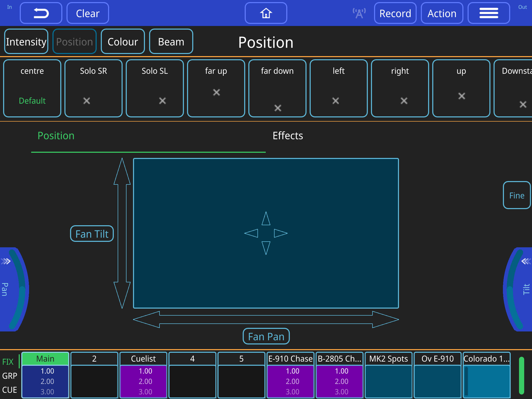Toggle Fine adjustment mode
The height and width of the screenshot is (399, 532).
pyautogui.click(x=516, y=195)
